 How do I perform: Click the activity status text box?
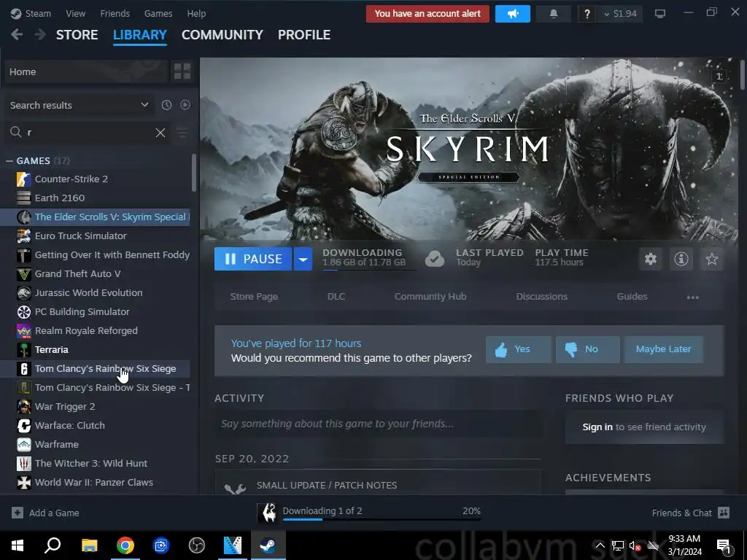coord(379,424)
